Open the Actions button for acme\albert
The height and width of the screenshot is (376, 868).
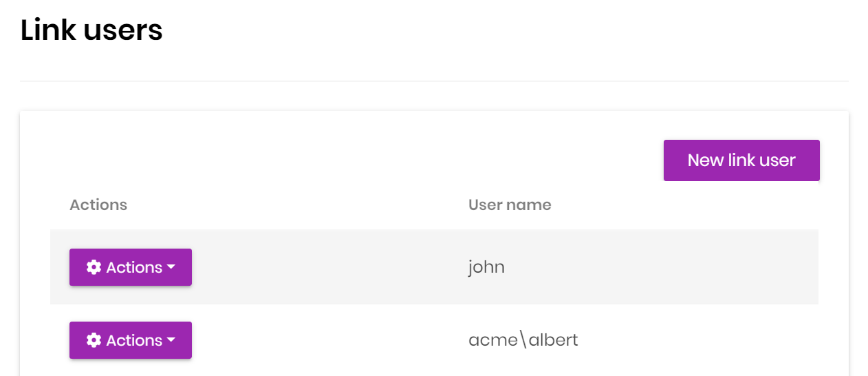pos(131,340)
